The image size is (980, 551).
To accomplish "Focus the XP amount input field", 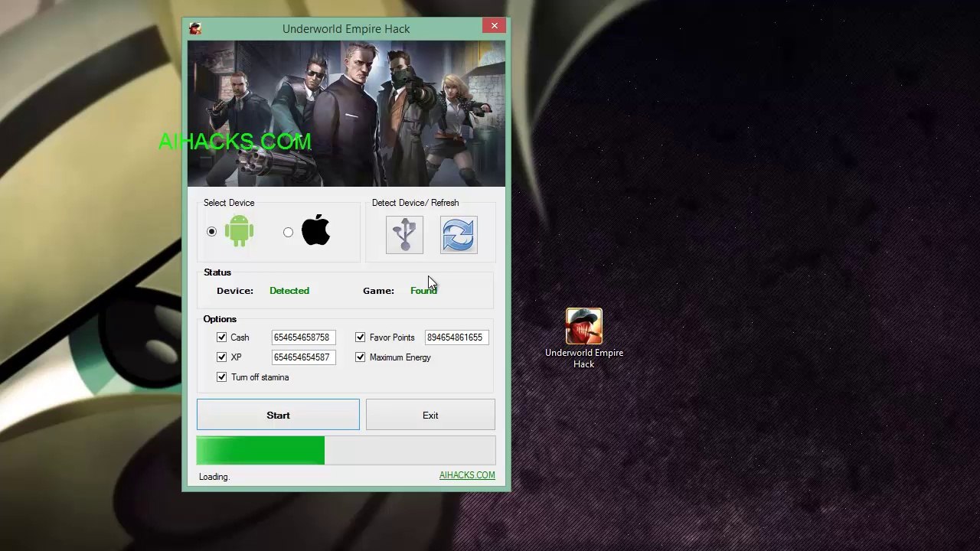I will point(303,357).
